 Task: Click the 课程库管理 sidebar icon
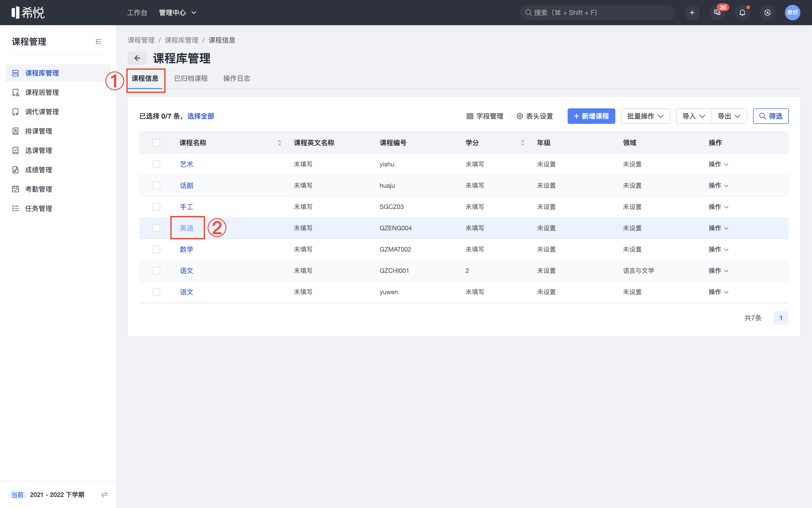click(x=15, y=73)
